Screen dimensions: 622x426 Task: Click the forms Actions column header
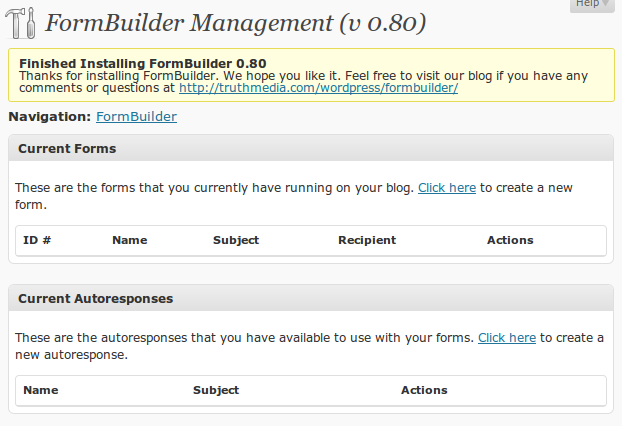pos(510,240)
